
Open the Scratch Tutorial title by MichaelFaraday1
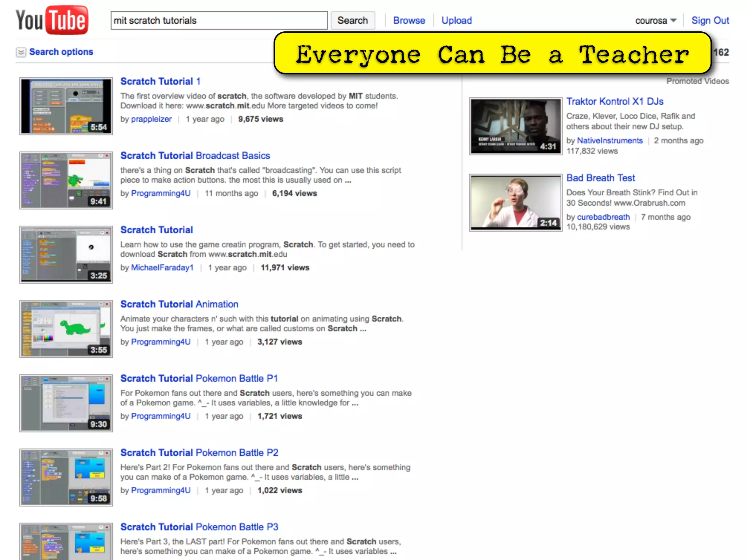pos(156,230)
